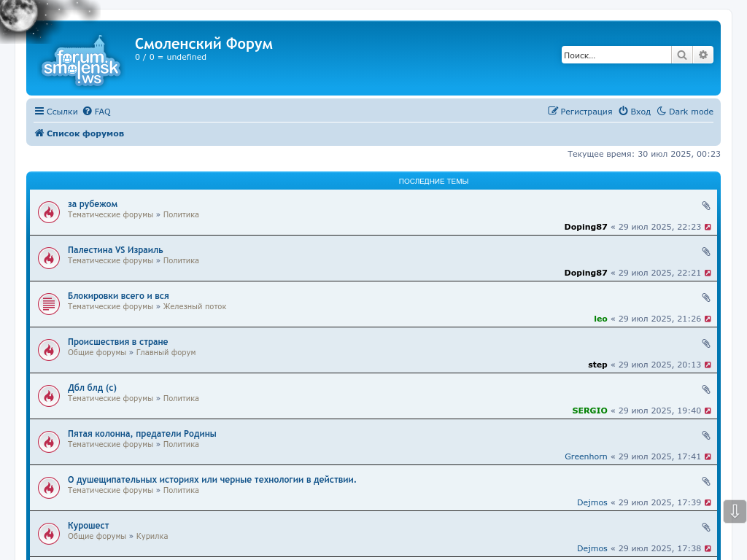Go to latest post in 'Происшествия в стране'
The image size is (747, 560).
coord(708,365)
